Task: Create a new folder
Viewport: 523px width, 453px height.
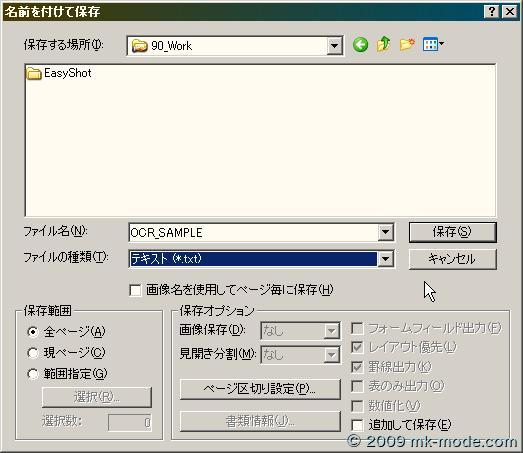Action: [407, 44]
